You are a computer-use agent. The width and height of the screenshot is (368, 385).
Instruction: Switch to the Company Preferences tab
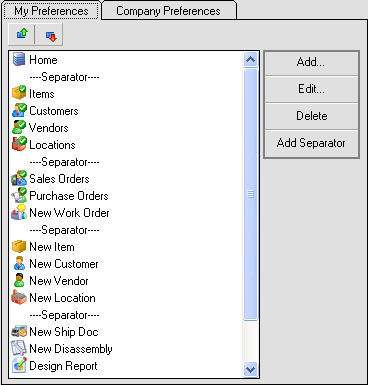pyautogui.click(x=168, y=11)
